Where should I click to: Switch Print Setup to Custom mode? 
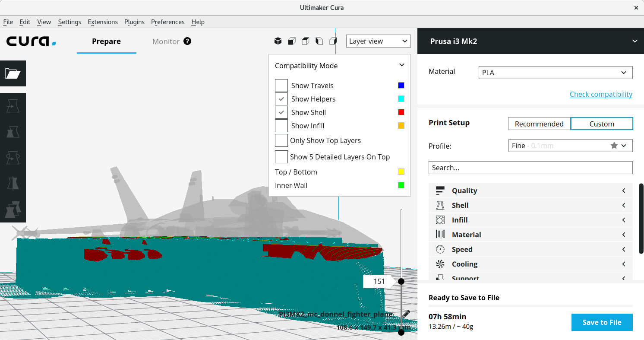click(x=602, y=124)
